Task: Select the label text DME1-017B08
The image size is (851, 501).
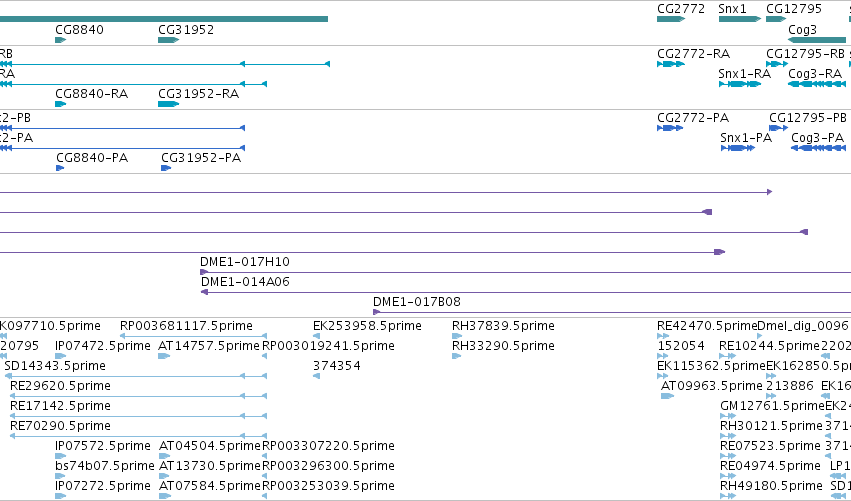Action: 417,302
